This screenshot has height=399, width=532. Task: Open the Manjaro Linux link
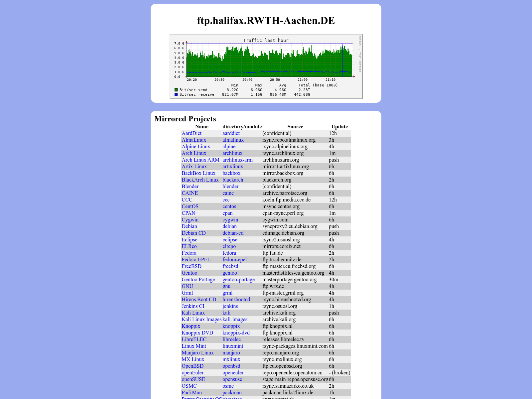point(198,353)
